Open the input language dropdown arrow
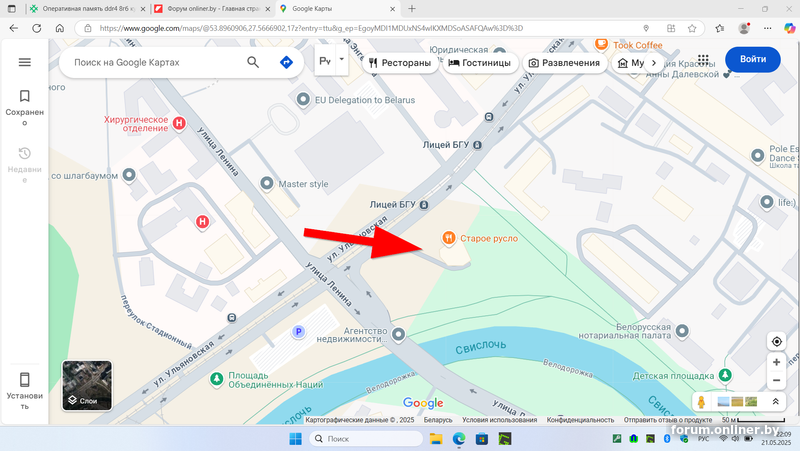This screenshot has width=800, height=451. (342, 60)
